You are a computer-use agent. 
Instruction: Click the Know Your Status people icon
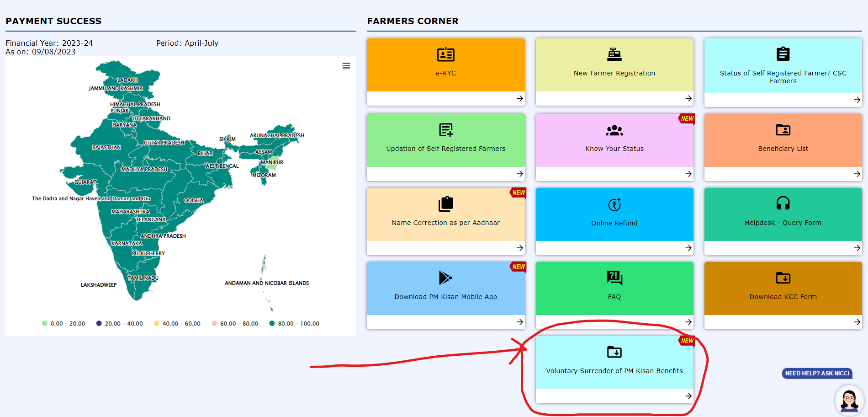pyautogui.click(x=614, y=130)
